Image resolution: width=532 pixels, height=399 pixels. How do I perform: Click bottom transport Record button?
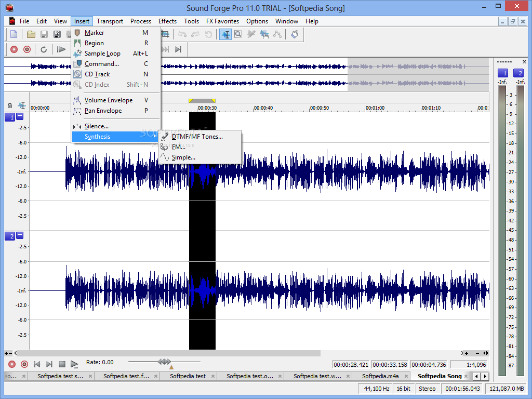coord(12,364)
